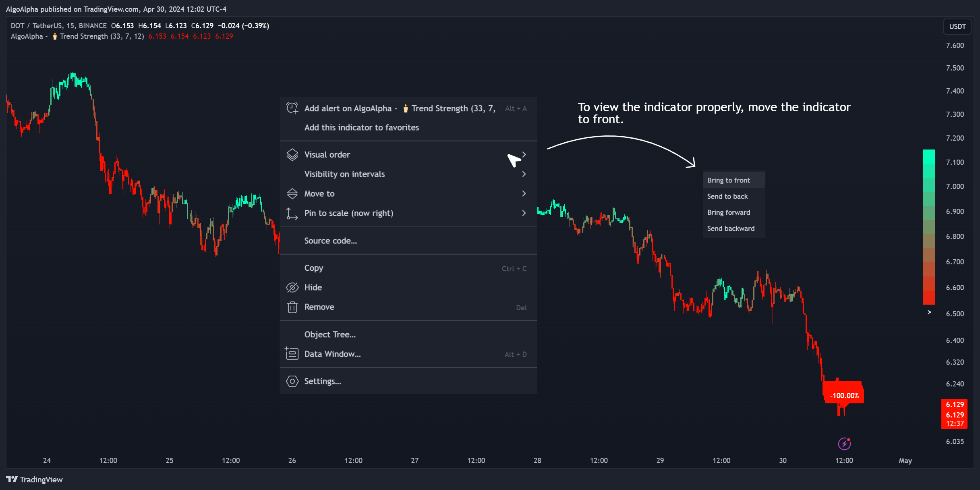This screenshot has height=490, width=980.
Task: Click the TradingView footer link
Action: pyautogui.click(x=34, y=480)
